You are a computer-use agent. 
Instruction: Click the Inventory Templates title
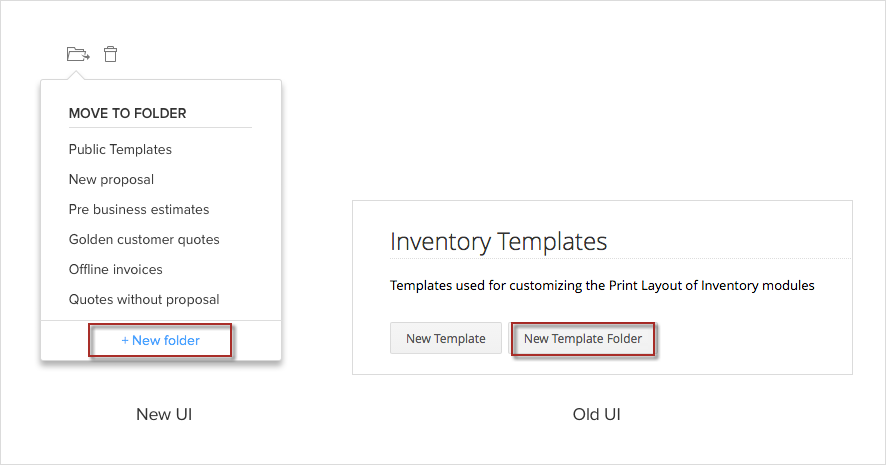point(498,241)
